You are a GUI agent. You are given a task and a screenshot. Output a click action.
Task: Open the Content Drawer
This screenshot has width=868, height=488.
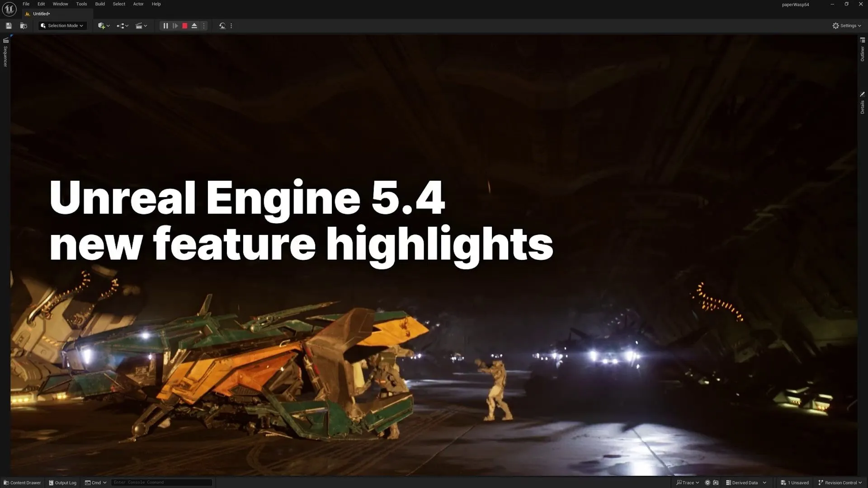(x=22, y=483)
